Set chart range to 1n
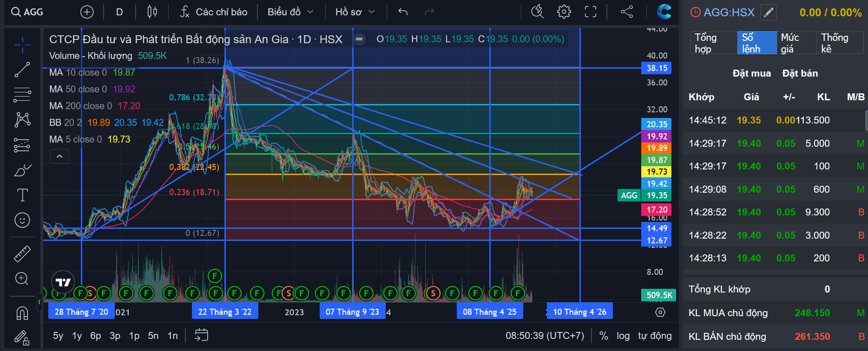The image size is (868, 351). click(173, 336)
